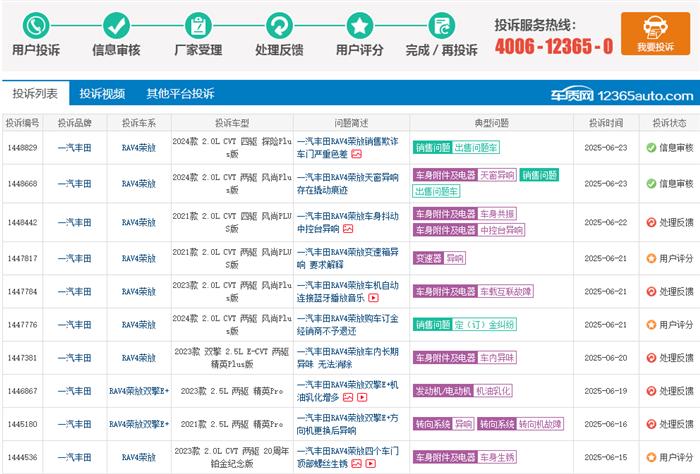
Task: Open image icon in complaint 1446867 description
Action: (348, 397)
